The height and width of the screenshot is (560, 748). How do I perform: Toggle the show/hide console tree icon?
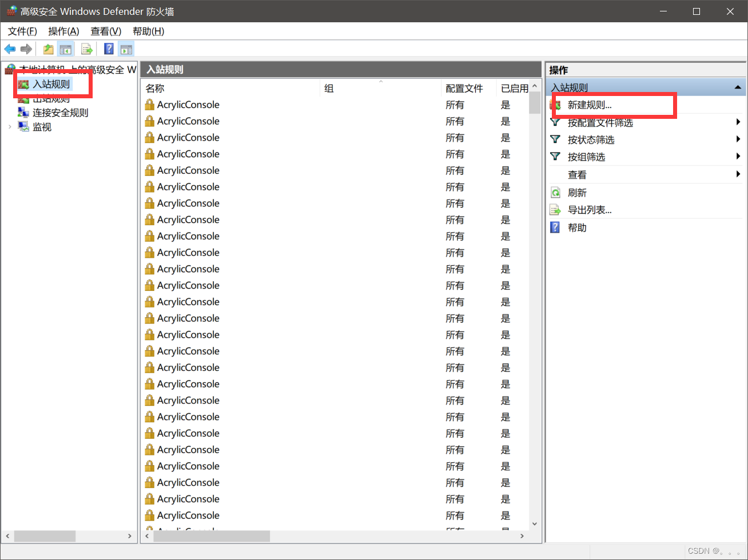pyautogui.click(x=66, y=49)
